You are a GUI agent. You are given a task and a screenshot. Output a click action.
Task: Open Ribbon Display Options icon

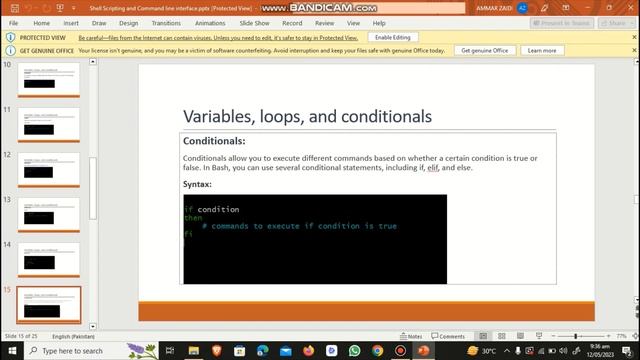pyautogui.click(x=566, y=8)
